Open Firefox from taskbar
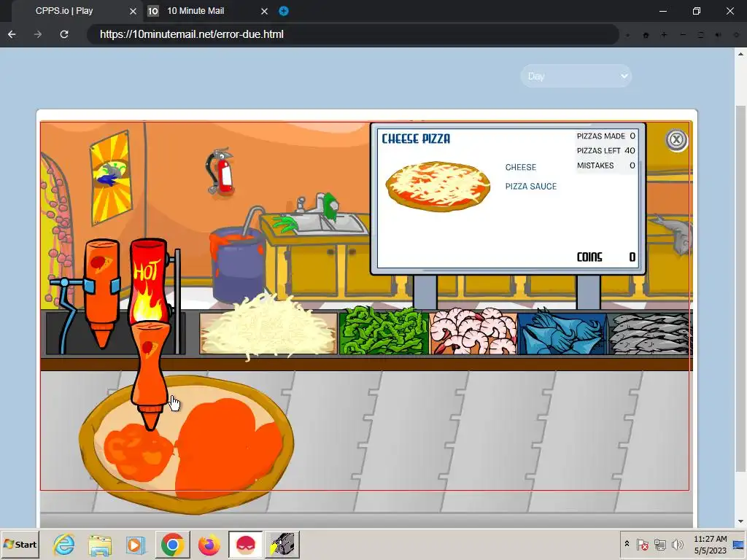This screenshot has height=560, width=747. point(209,544)
